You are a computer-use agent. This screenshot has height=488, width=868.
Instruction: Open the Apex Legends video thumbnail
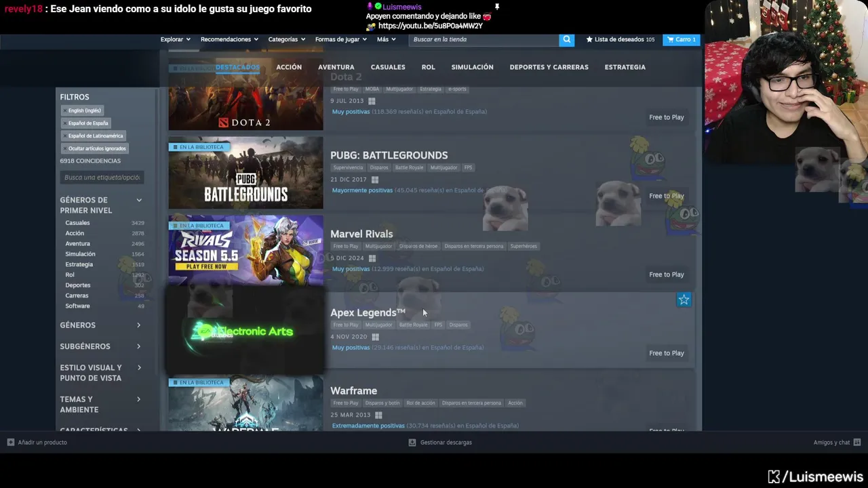click(245, 330)
